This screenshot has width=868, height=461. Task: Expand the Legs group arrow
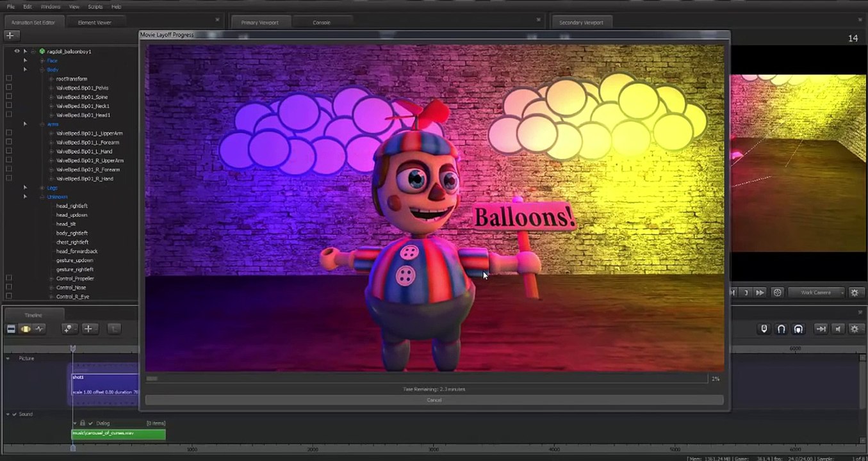pyautogui.click(x=25, y=188)
